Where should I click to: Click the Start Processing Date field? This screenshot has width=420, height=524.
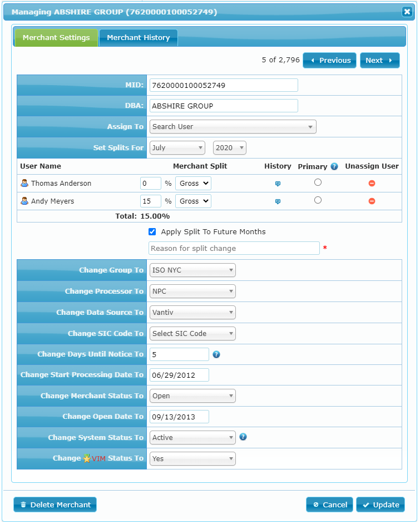coord(179,375)
